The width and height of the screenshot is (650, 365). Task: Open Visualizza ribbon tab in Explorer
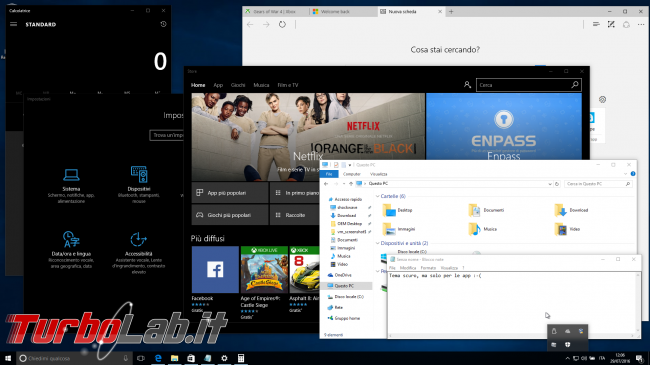tap(378, 174)
